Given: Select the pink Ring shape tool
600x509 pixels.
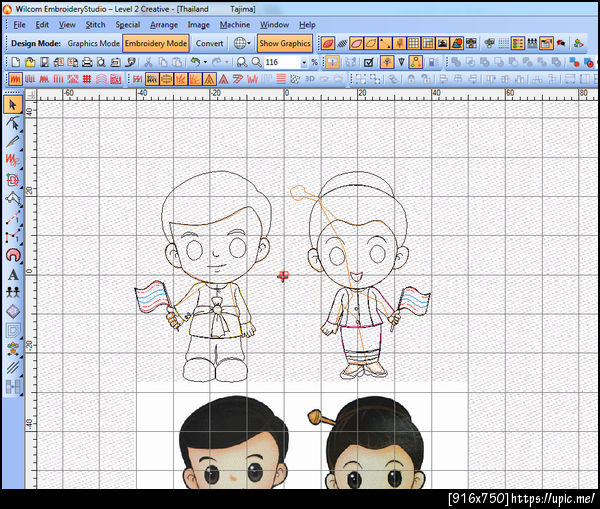Looking at the screenshot, I should click(13, 254).
